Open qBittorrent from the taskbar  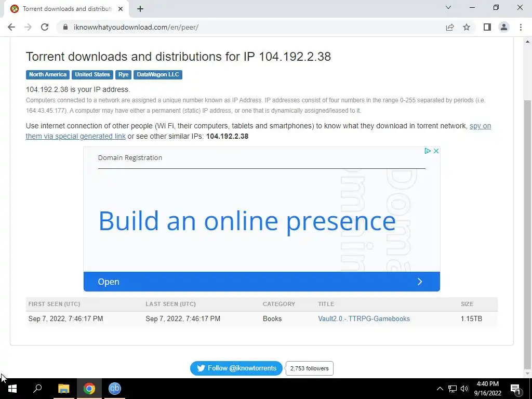click(x=115, y=389)
